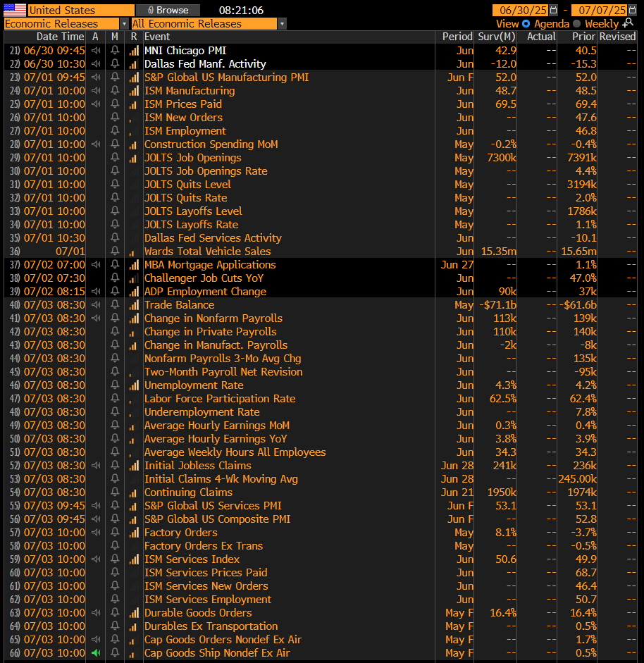
Task: Select the Weekly view radio button
Action: click(x=577, y=24)
